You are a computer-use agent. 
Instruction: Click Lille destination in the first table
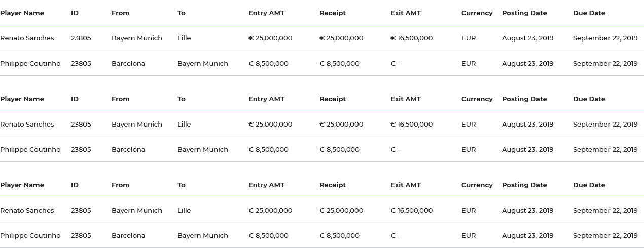(184, 38)
